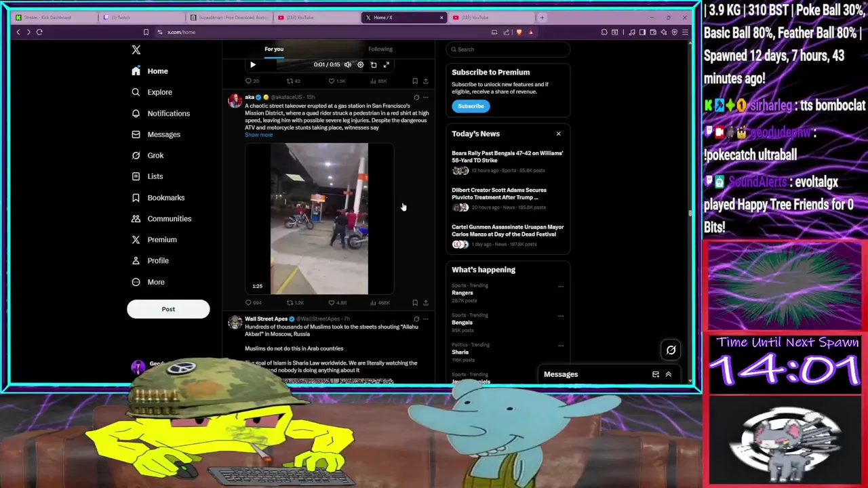Viewport: 868px width, 488px height.
Task: Open Bookmarks in the sidebar
Action: coord(158,197)
